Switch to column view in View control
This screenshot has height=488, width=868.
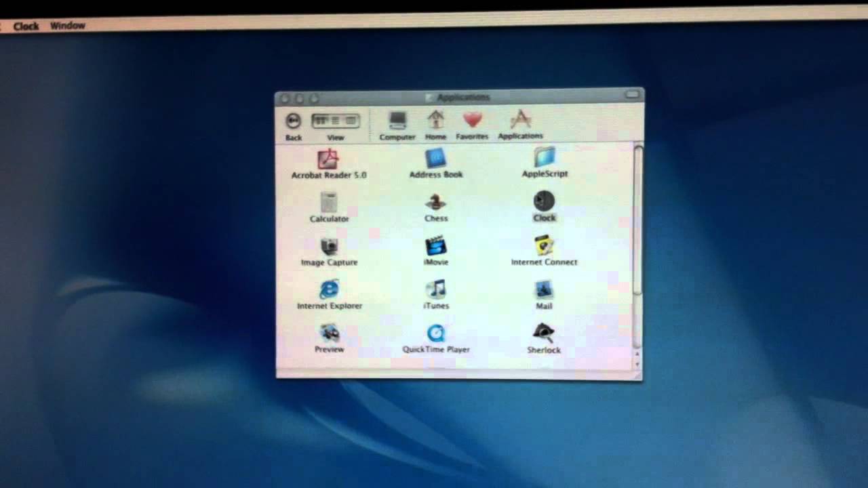[x=351, y=121]
